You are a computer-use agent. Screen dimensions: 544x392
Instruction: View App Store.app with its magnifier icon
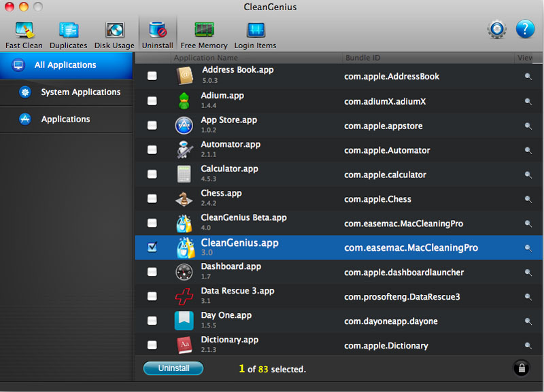coord(528,126)
